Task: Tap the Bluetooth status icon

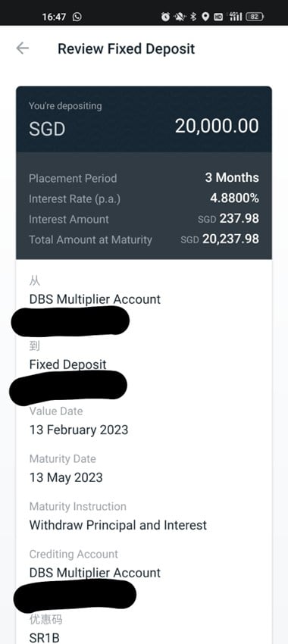Action: coord(193,17)
